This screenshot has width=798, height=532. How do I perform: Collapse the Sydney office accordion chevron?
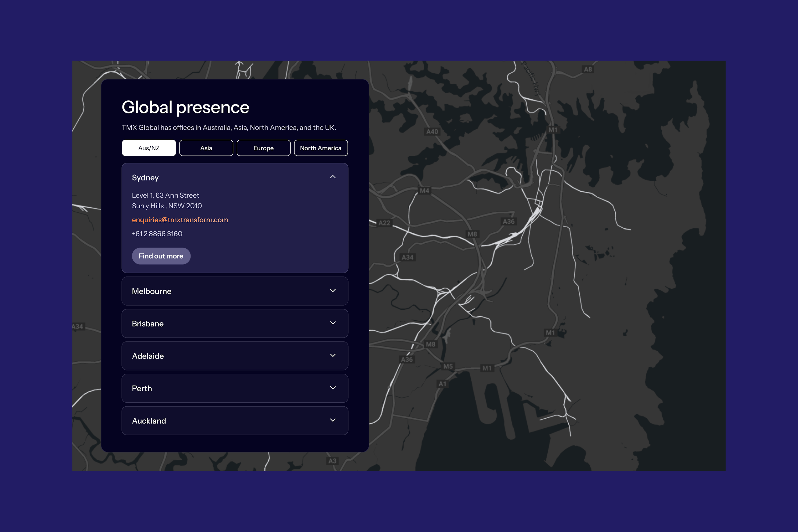tap(332, 177)
